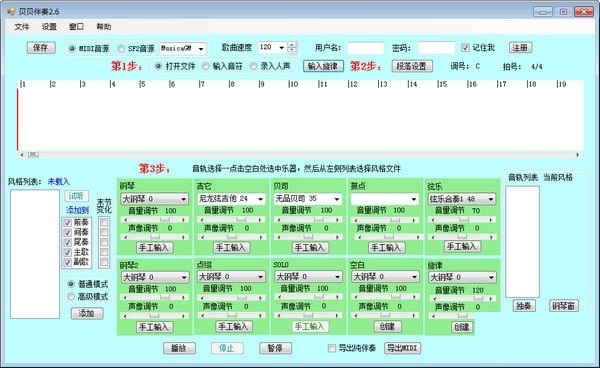Screen dimensions: 600x368
Task: Select the SF2音源 radio button
Action: 121,49
